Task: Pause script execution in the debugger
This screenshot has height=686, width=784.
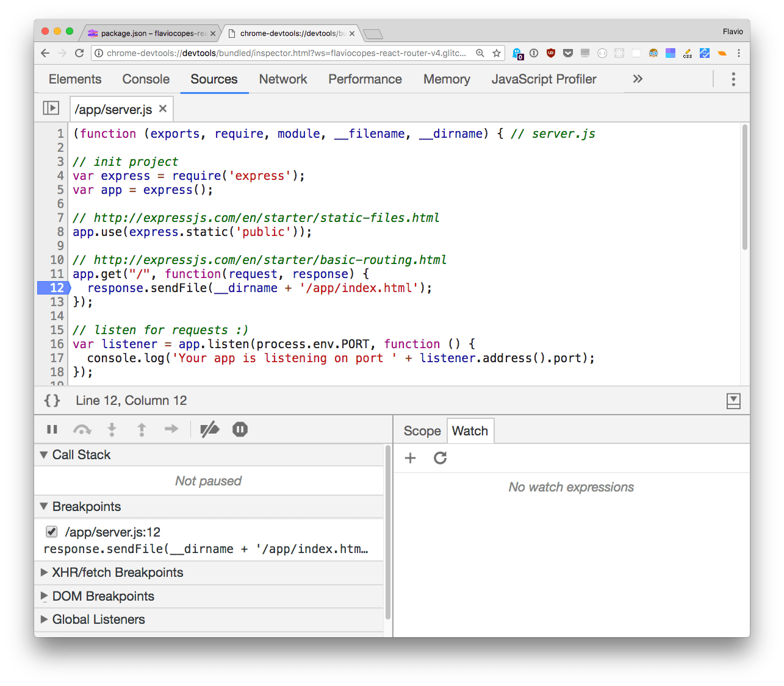Action: (52, 429)
